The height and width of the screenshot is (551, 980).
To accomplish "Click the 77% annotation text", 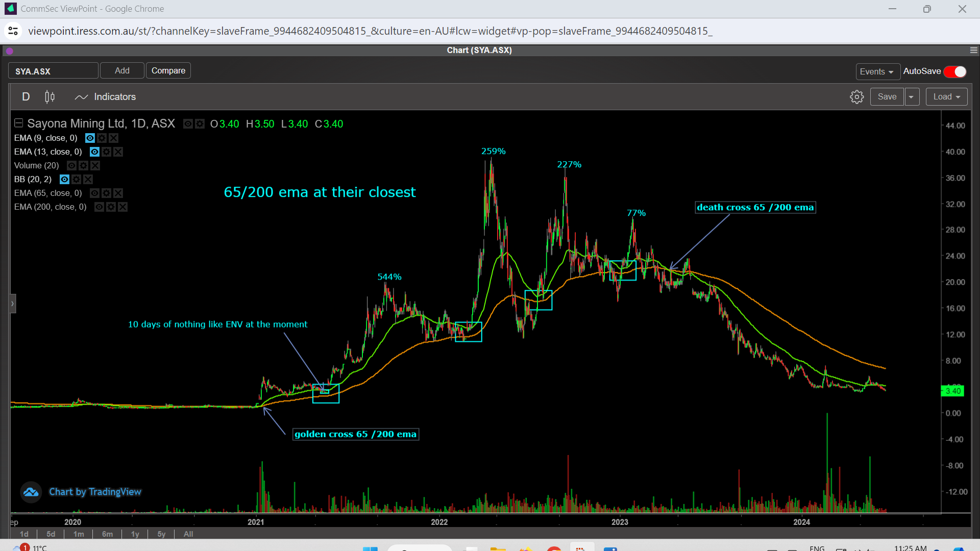I will [x=636, y=213].
